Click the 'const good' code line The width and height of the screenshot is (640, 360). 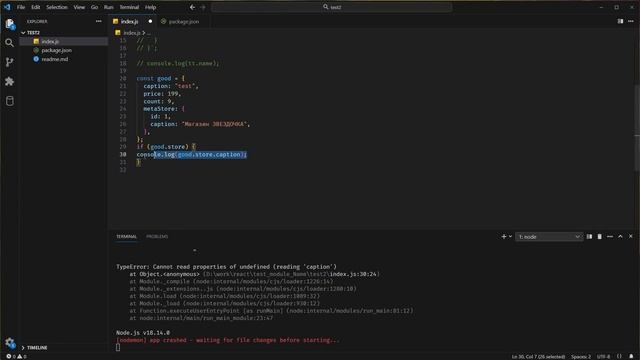(x=160, y=78)
